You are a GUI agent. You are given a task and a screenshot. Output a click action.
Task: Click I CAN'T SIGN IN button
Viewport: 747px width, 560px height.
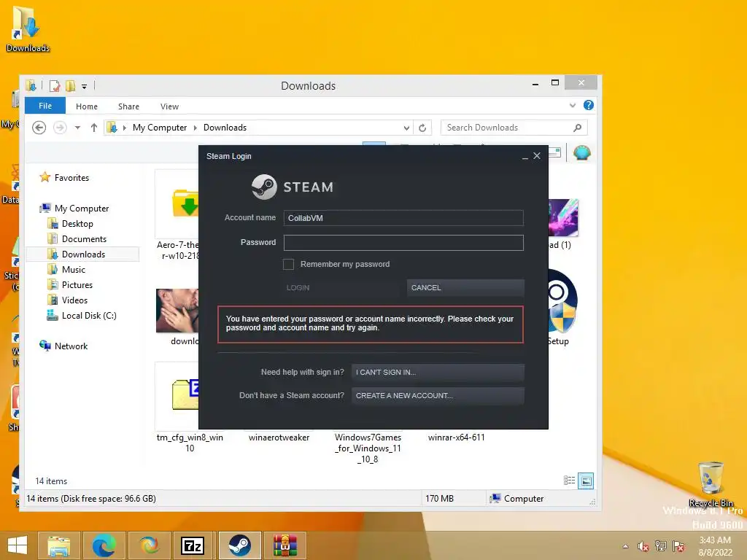coord(438,373)
